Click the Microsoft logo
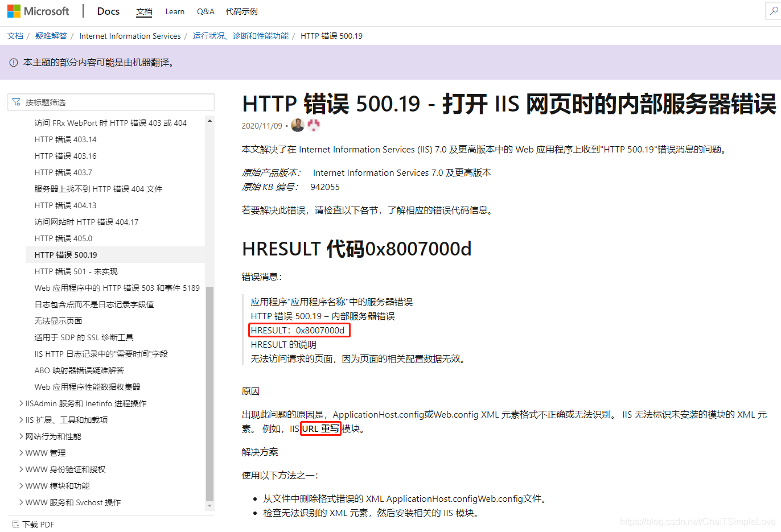Image resolution: width=781 pixels, height=532 pixels. coord(38,11)
